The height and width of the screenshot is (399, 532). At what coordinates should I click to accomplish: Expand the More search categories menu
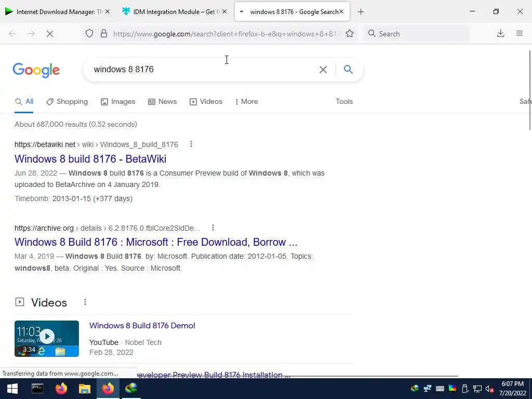[247, 101]
